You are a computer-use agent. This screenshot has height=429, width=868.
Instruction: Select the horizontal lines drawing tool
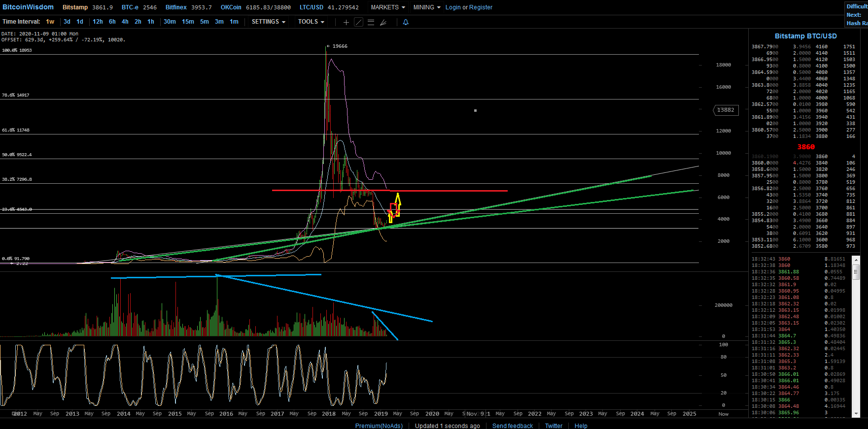(371, 22)
